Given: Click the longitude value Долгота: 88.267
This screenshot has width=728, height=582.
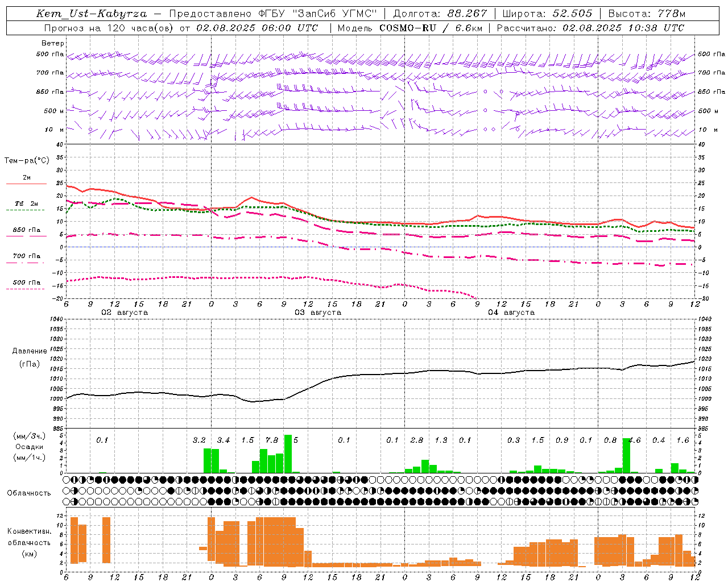Looking at the screenshot, I should tap(440, 14).
